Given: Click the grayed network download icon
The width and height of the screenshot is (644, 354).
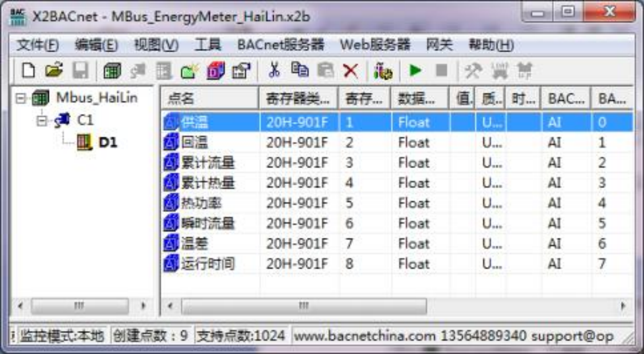Looking at the screenshot, I should point(500,70).
